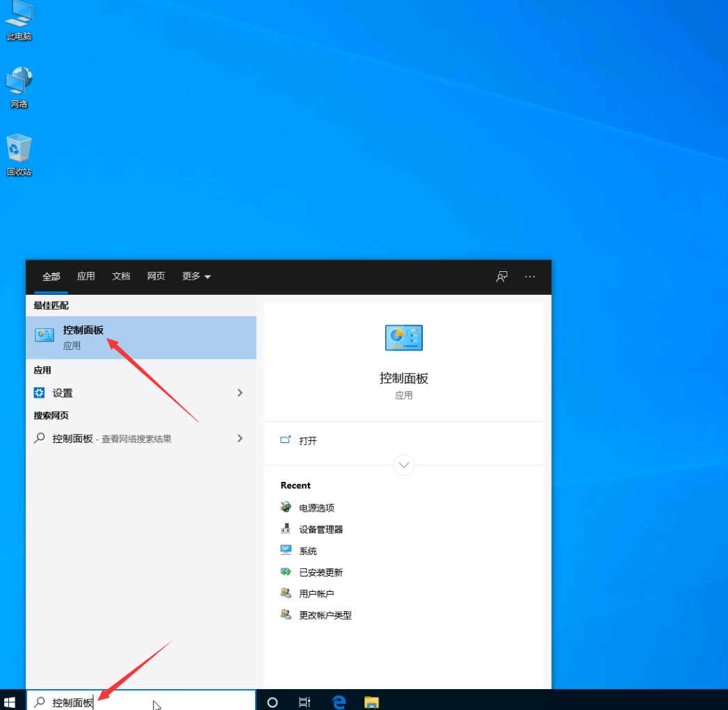Open 此电脑 desktop icon
This screenshot has width=728, height=710.
tap(19, 21)
